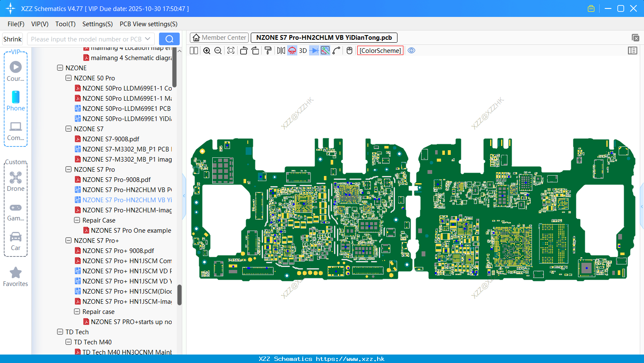Toggle the eye visibility icon in toolbar

pos(411,50)
